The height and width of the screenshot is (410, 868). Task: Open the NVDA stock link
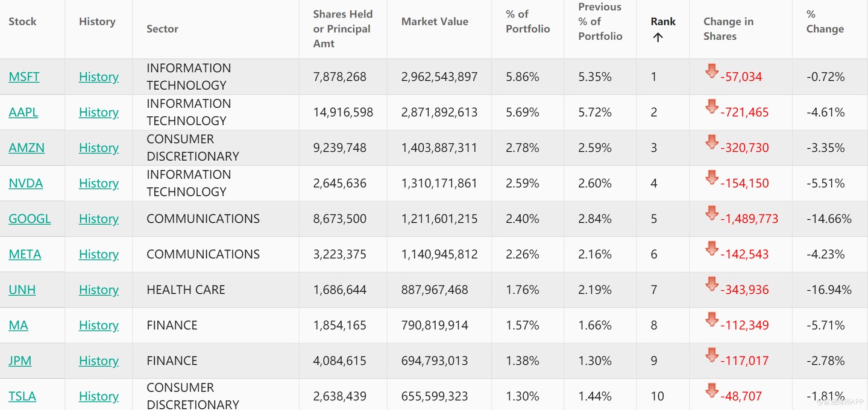[x=26, y=184]
